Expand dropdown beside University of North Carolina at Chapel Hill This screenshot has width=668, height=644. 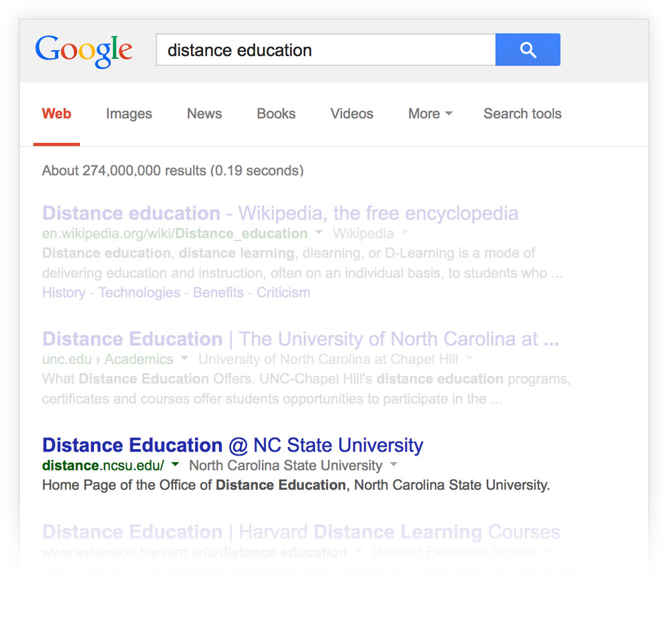469,358
